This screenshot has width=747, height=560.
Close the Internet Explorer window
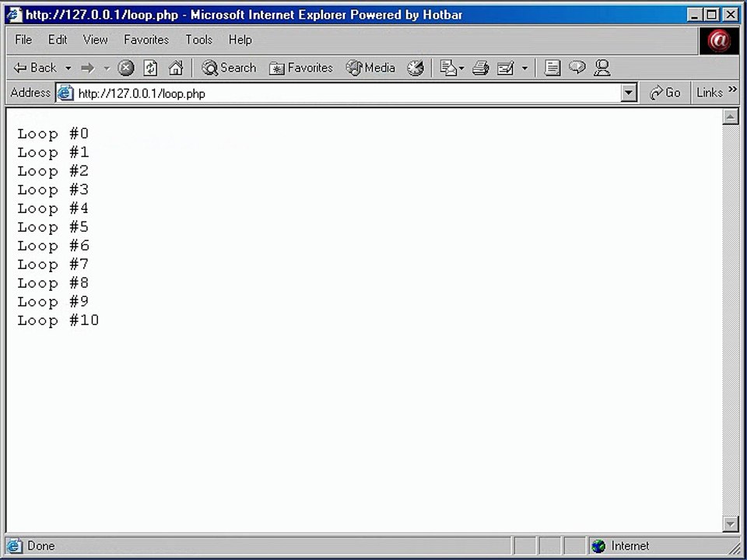coord(731,15)
